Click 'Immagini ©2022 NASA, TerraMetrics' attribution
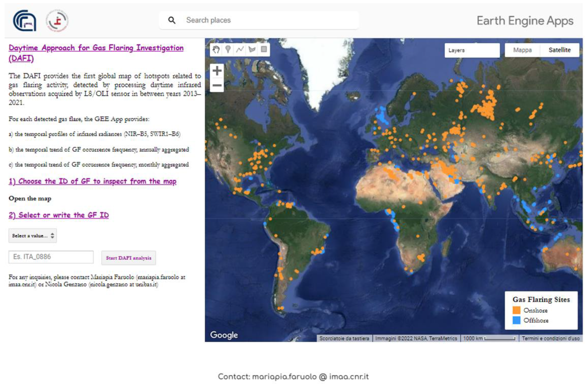 [416, 338]
